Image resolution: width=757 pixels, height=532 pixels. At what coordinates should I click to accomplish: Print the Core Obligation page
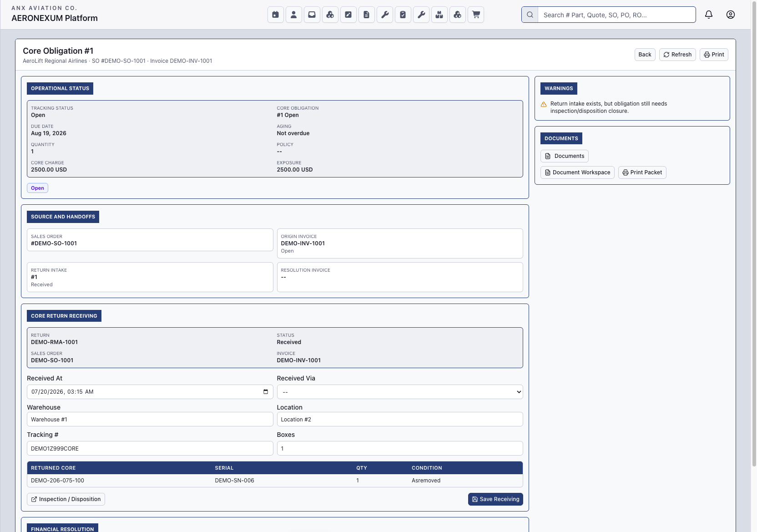(x=714, y=55)
